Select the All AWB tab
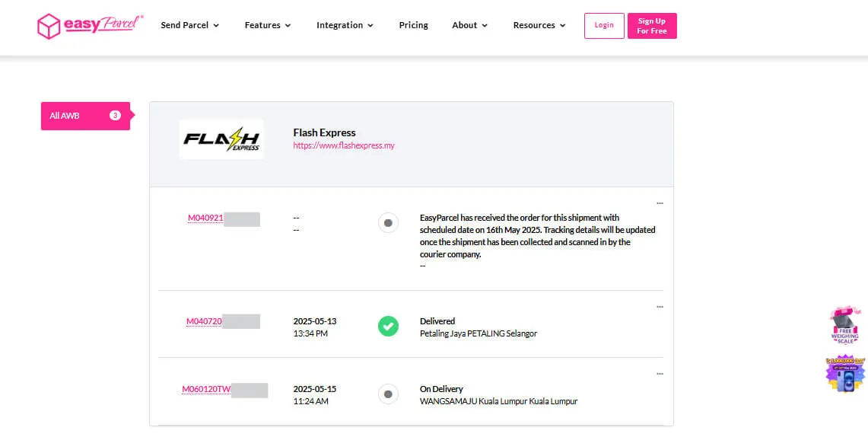868x440 pixels. click(x=84, y=116)
